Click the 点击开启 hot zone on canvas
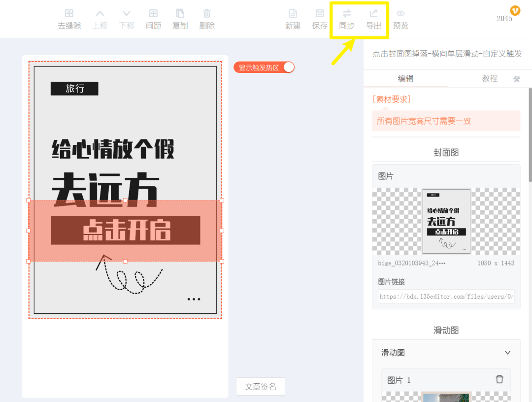 pos(125,231)
